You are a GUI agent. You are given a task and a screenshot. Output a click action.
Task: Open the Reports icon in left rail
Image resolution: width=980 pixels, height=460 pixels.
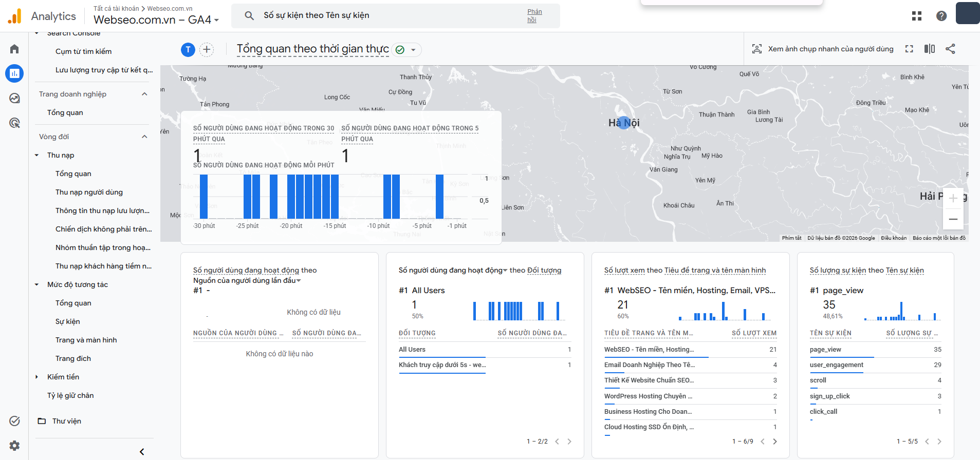[14, 73]
